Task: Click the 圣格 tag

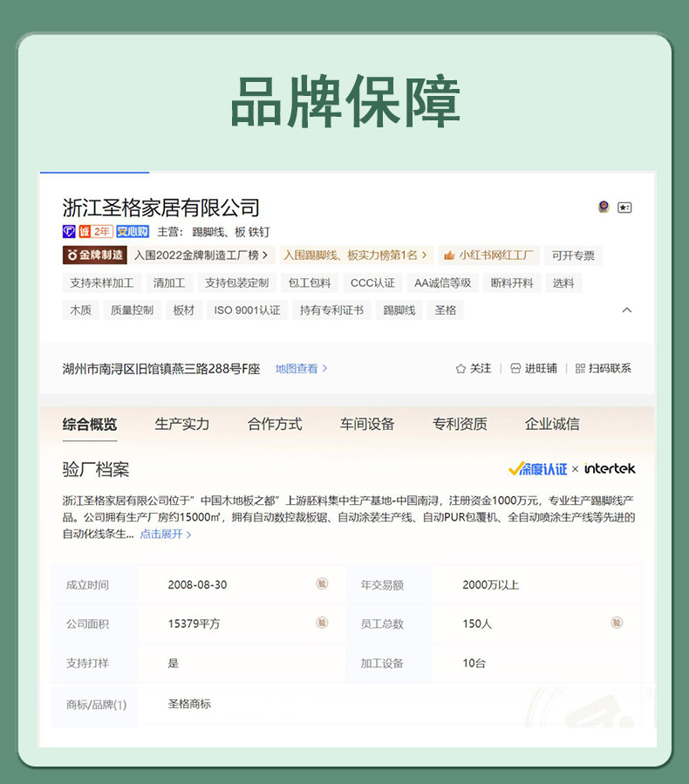Action: (x=446, y=310)
